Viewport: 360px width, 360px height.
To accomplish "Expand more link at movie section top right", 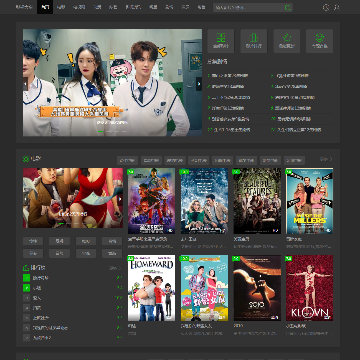I will pyautogui.click(x=326, y=159).
